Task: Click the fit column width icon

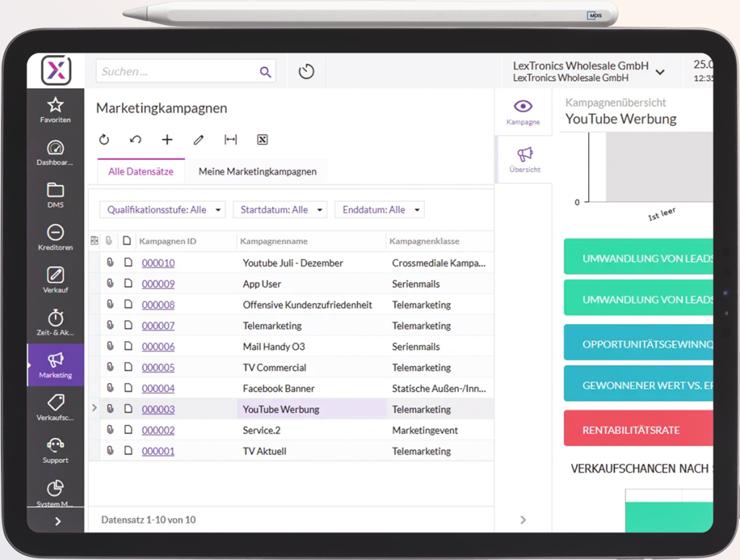Action: 231,139
